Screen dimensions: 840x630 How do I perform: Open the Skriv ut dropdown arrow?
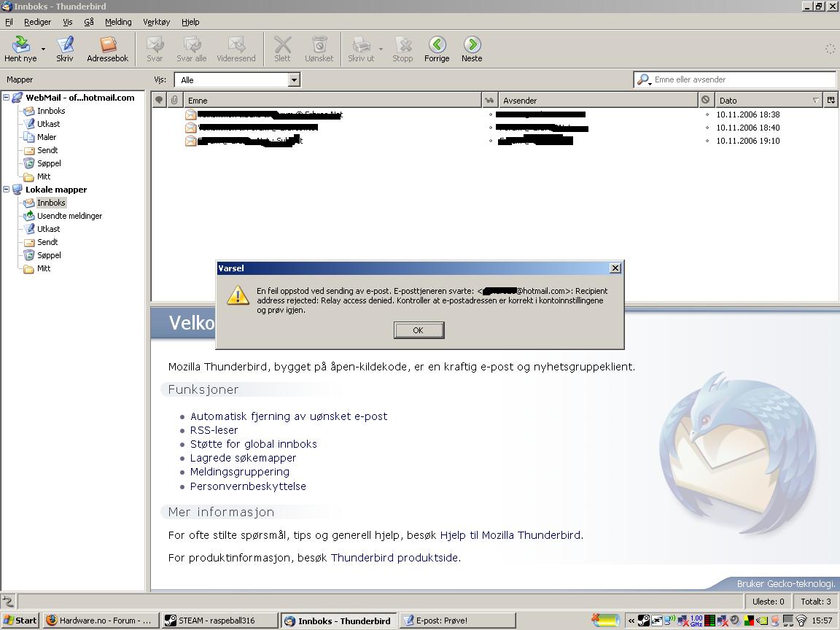(x=381, y=49)
